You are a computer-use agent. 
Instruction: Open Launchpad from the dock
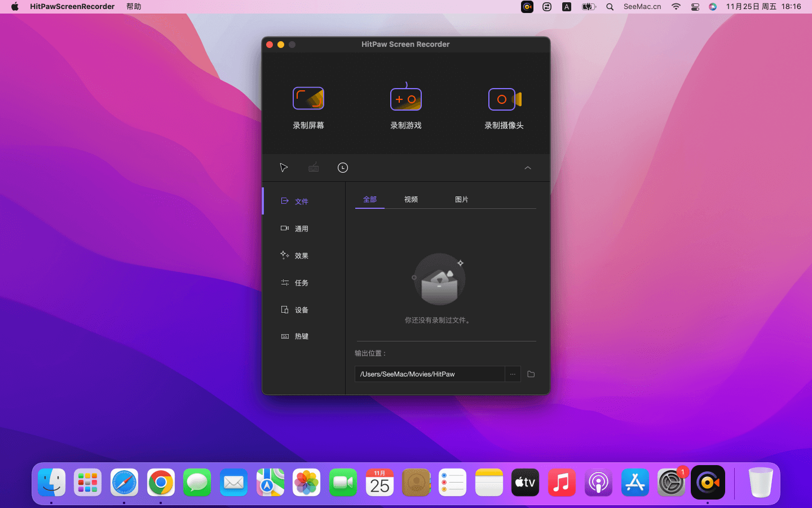pyautogui.click(x=87, y=483)
